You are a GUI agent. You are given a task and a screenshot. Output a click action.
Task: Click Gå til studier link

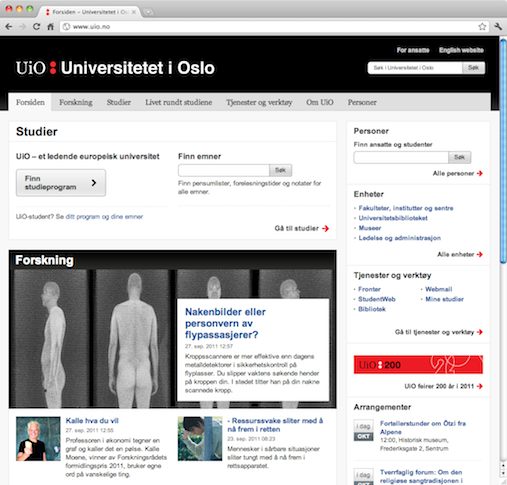(x=296, y=228)
